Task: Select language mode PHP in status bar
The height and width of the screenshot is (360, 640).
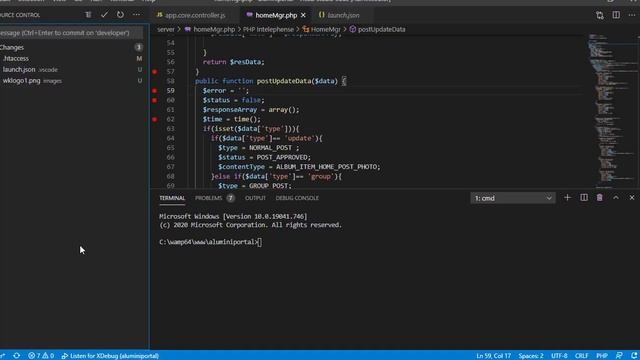Action: coord(602,356)
